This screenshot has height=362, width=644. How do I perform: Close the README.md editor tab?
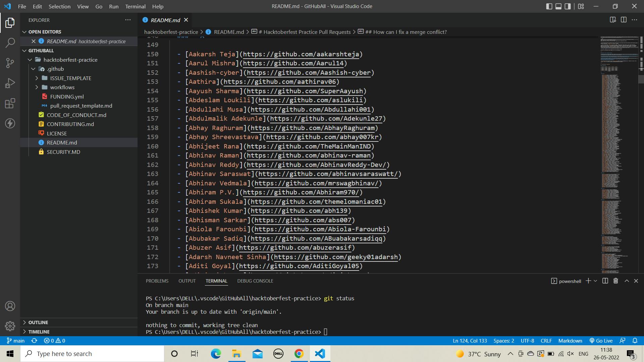coord(186,20)
